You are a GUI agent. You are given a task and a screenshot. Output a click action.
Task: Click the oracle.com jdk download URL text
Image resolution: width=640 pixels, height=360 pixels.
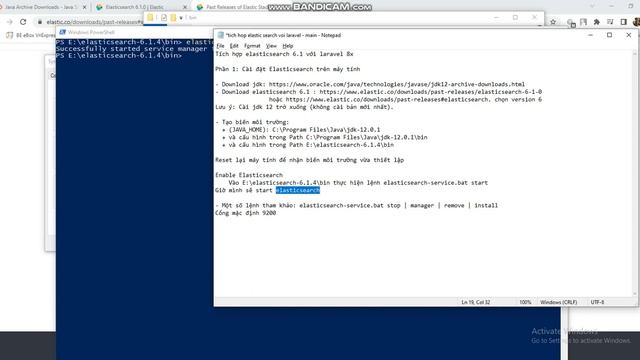coord(397,84)
